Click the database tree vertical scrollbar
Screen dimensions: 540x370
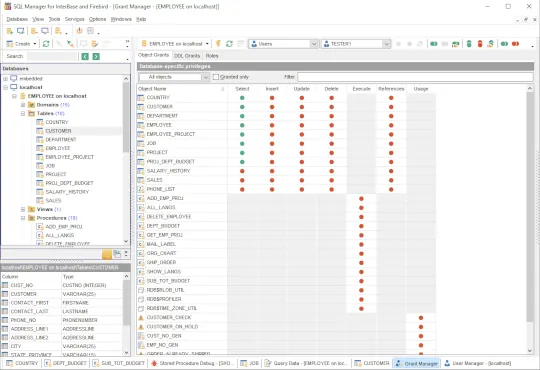pos(126,160)
